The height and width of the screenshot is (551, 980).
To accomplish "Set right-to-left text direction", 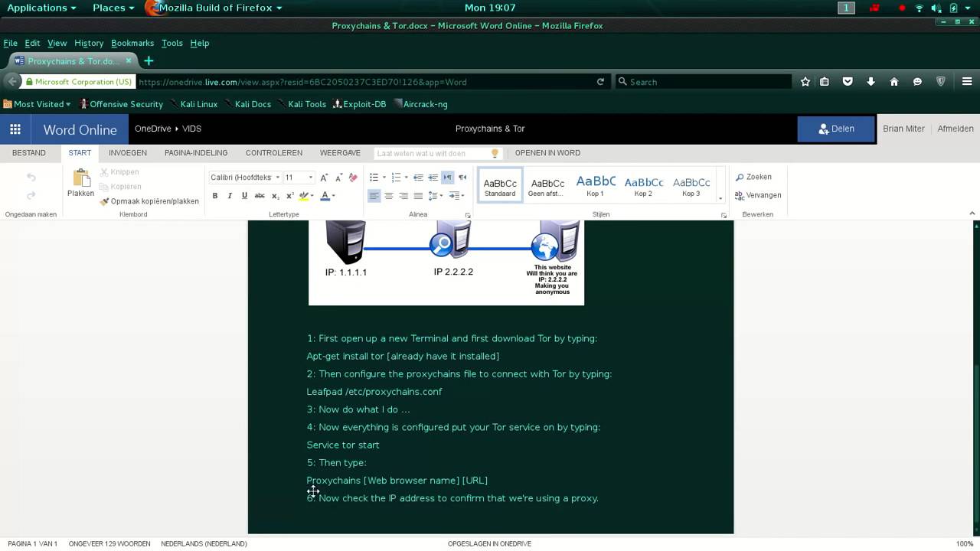I will point(462,178).
